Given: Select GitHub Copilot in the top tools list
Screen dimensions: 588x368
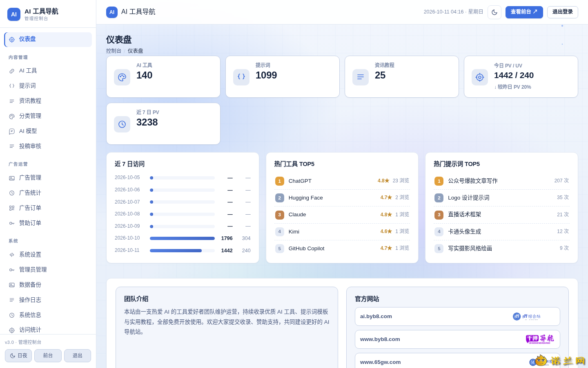Looking at the screenshot, I should point(342,249).
